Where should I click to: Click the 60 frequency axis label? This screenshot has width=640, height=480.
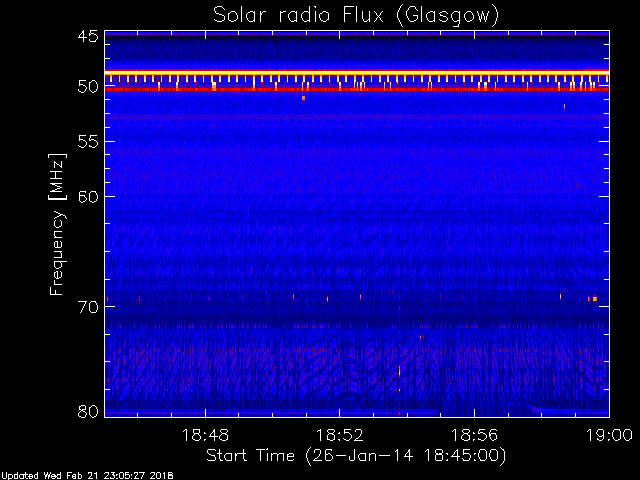coord(88,196)
